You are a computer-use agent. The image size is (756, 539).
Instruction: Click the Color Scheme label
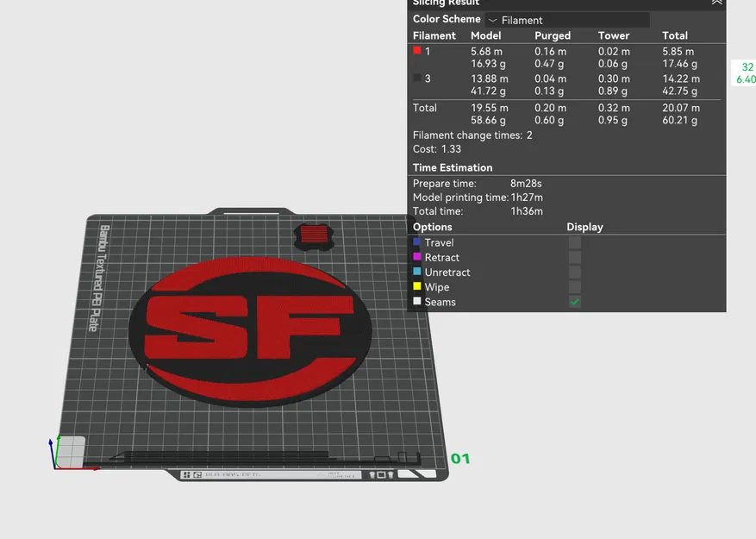point(447,19)
